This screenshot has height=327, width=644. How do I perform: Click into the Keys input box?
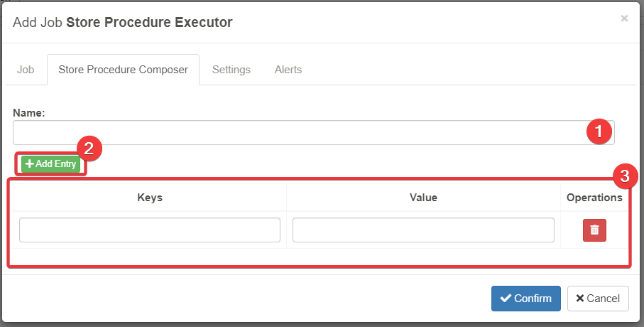click(x=150, y=230)
